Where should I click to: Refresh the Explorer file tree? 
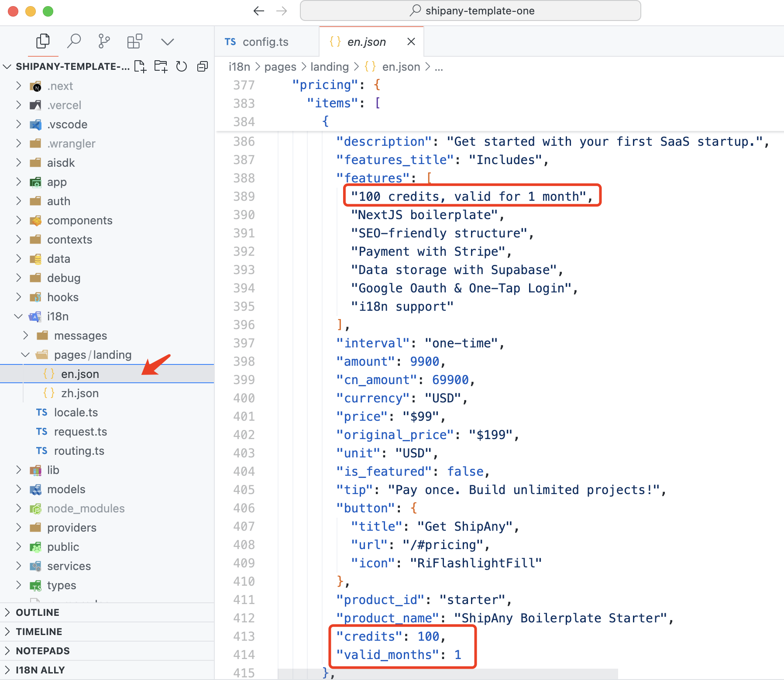click(181, 66)
